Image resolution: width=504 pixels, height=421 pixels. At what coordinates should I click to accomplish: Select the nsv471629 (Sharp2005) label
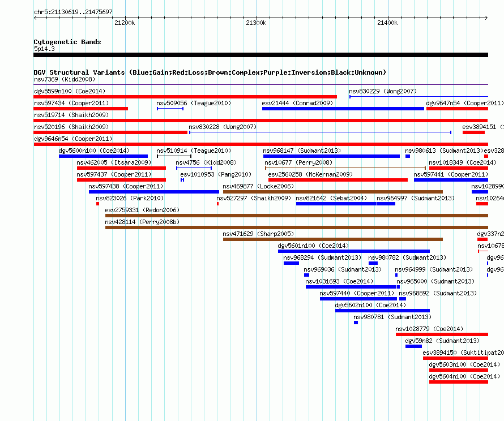point(258,234)
